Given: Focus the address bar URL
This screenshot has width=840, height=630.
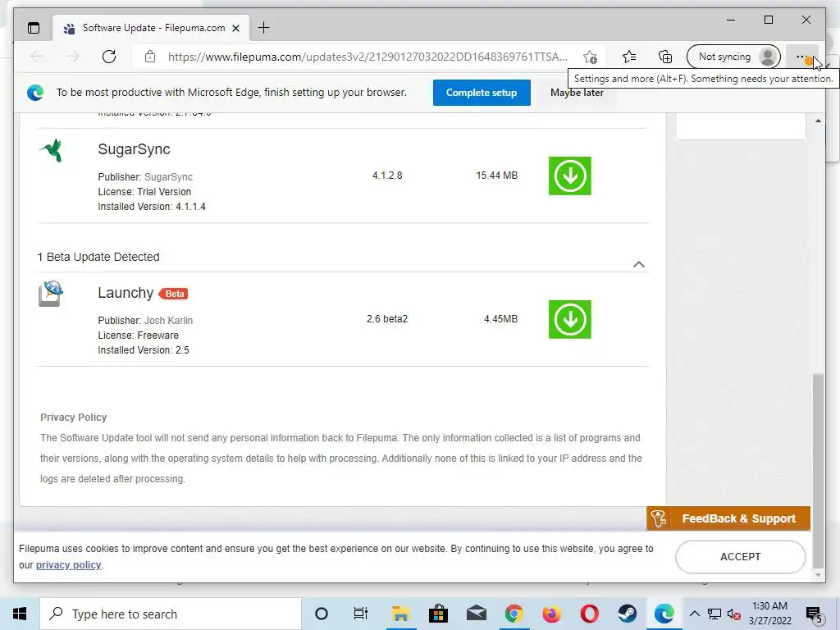Looking at the screenshot, I should [x=367, y=57].
